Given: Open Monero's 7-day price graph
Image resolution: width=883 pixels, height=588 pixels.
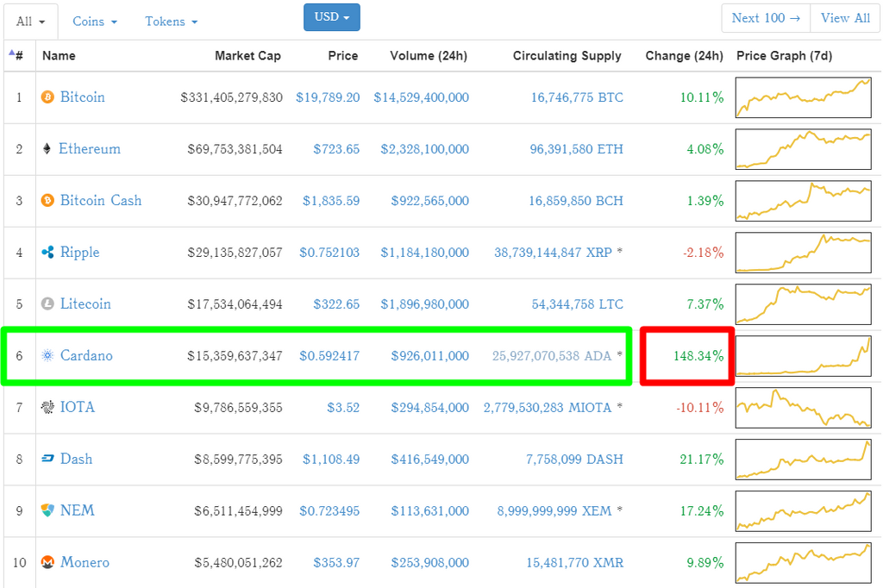Looking at the screenshot, I should 804,562.
